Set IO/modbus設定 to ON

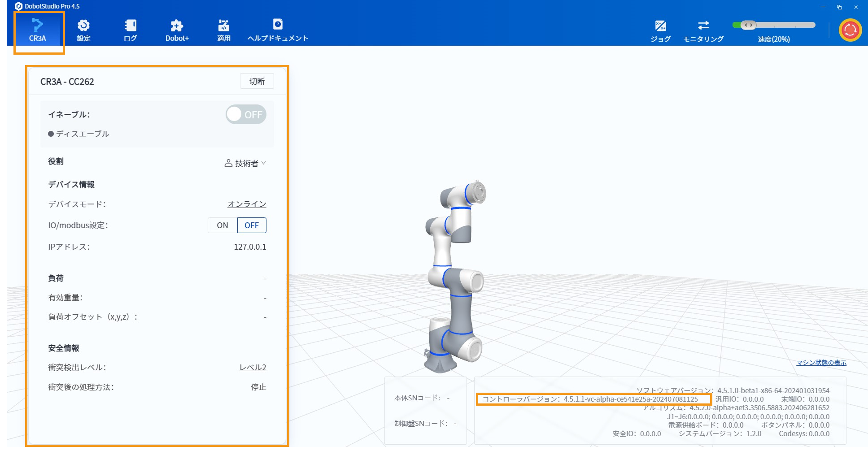pyautogui.click(x=222, y=225)
